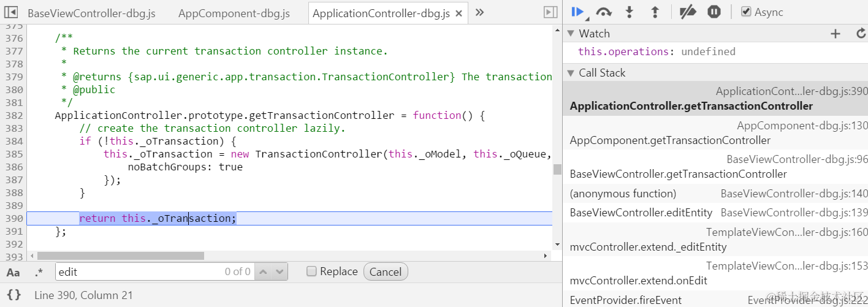This screenshot has width=868, height=307.
Task: Close the ApplicationController-dbg.js tab
Action: coord(459,13)
